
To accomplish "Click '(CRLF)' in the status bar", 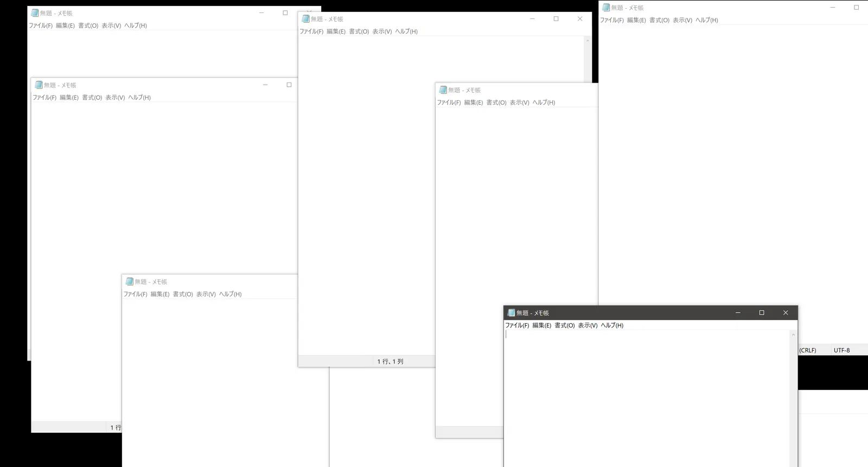I will tap(808, 350).
